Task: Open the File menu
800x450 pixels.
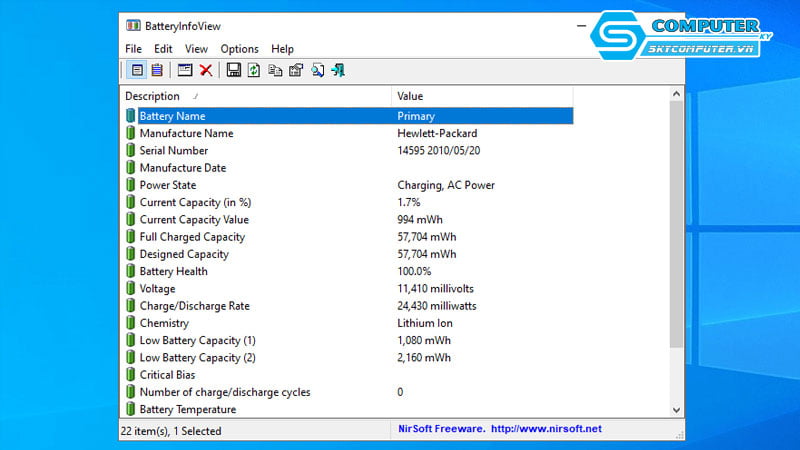Action: pos(134,49)
